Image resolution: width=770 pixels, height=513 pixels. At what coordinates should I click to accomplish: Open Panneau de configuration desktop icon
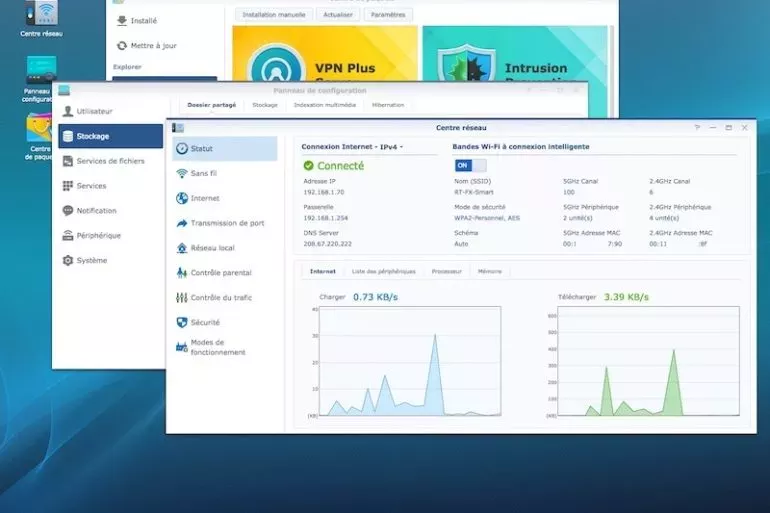pyautogui.click(x=40, y=79)
